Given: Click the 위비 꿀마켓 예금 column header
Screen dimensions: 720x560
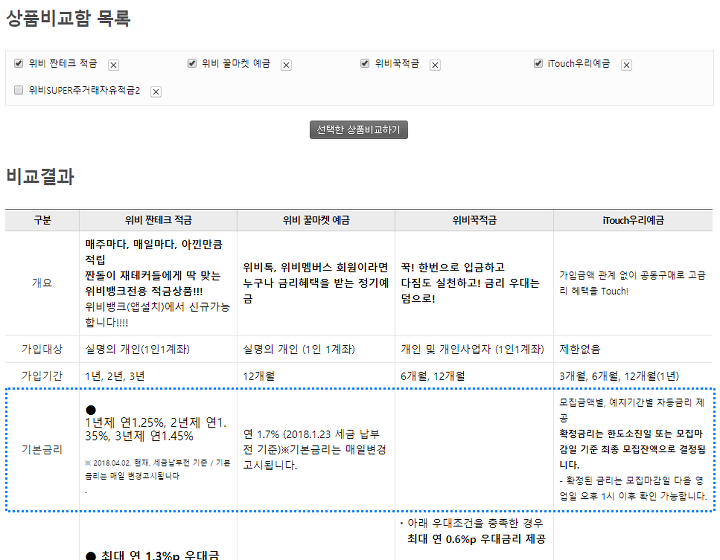Looking at the screenshot, I should tap(316, 220).
